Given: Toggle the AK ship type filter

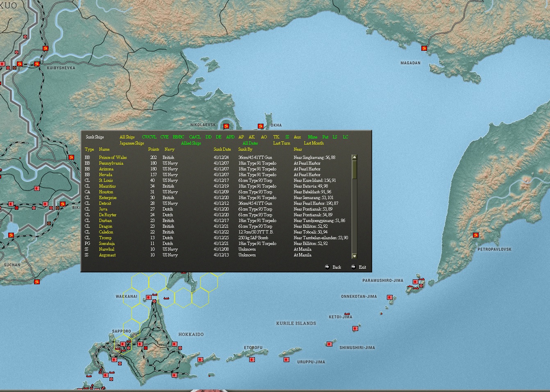Looking at the screenshot, I should (x=252, y=137).
